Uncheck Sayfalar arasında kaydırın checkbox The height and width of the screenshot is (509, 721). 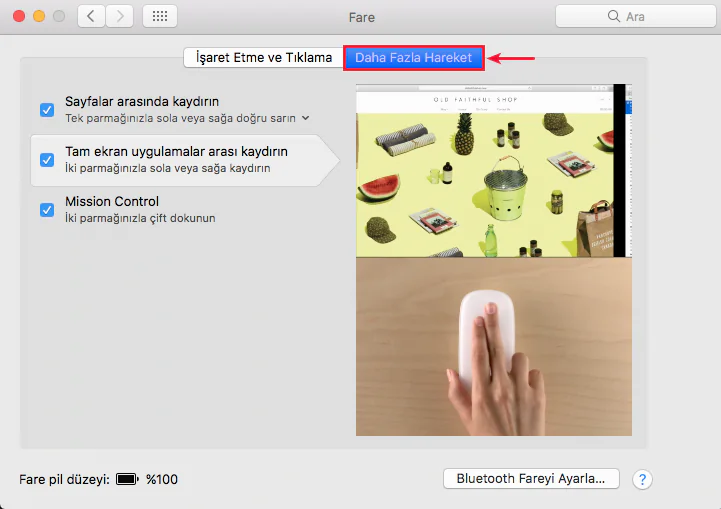point(47,110)
